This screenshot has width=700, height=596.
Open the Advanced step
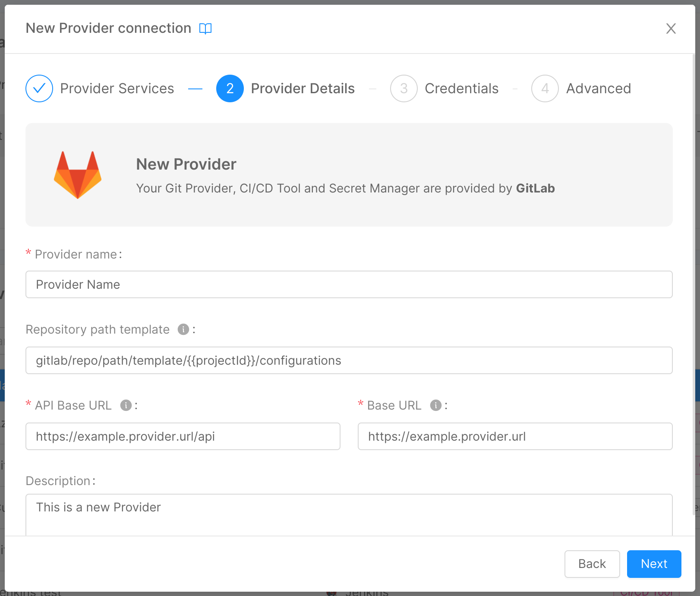click(x=599, y=88)
